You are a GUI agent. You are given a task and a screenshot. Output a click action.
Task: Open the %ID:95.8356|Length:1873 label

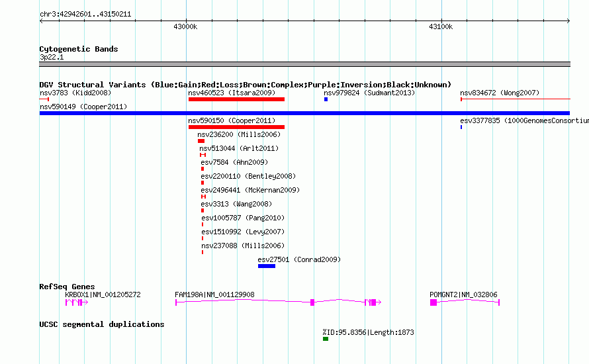(x=368, y=332)
